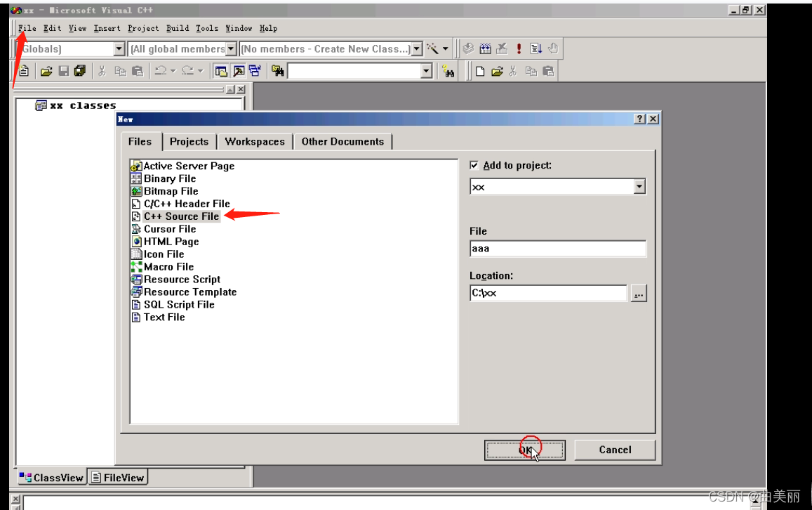Viewport: 812px width, 510px height.
Task: Click the File name field containing aaa
Action: click(558, 249)
